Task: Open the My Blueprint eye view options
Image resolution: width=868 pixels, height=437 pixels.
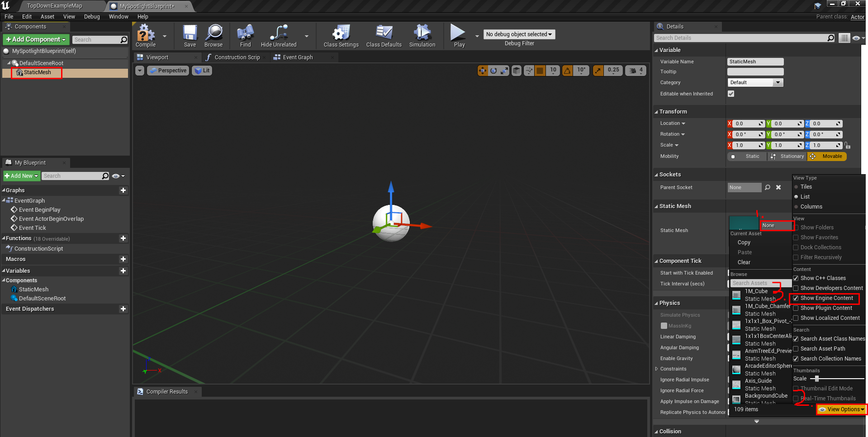Action: 118,176
